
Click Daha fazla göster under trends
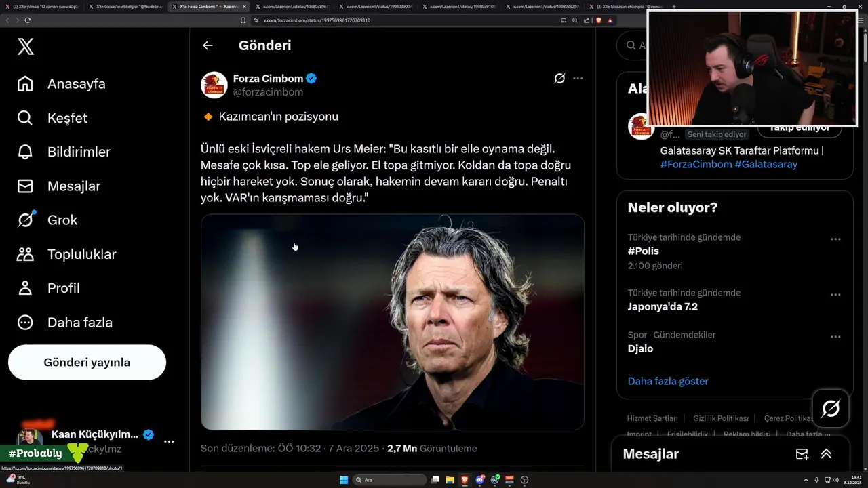[x=668, y=381]
